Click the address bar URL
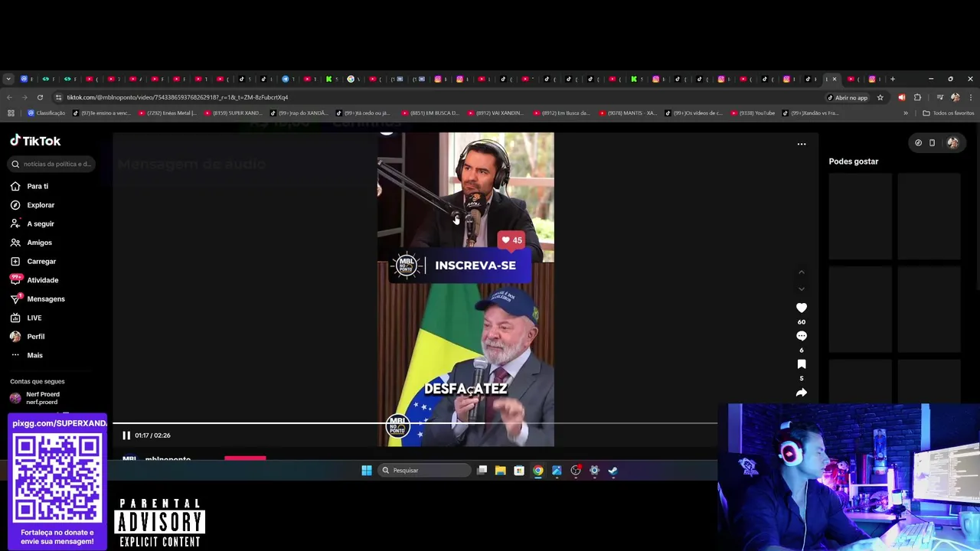Screen dimensions: 980x551 (x=178, y=98)
